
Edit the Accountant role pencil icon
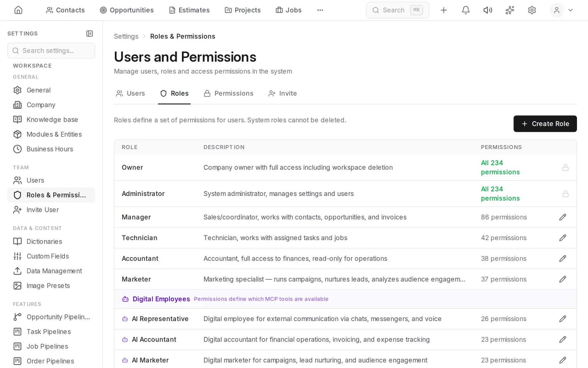[563, 259]
